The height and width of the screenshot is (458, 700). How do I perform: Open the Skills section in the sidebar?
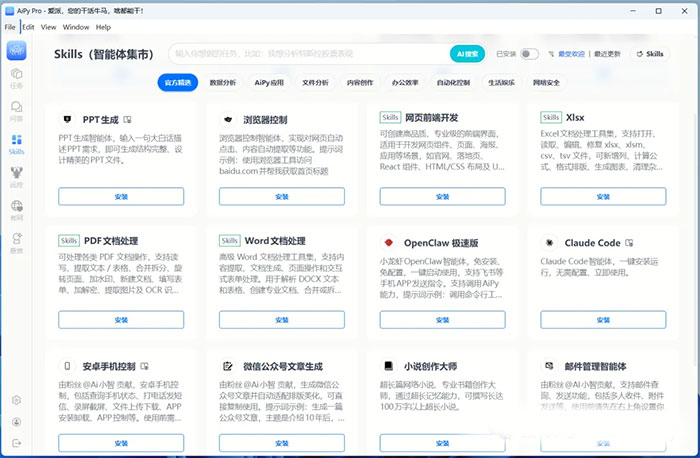(x=16, y=145)
